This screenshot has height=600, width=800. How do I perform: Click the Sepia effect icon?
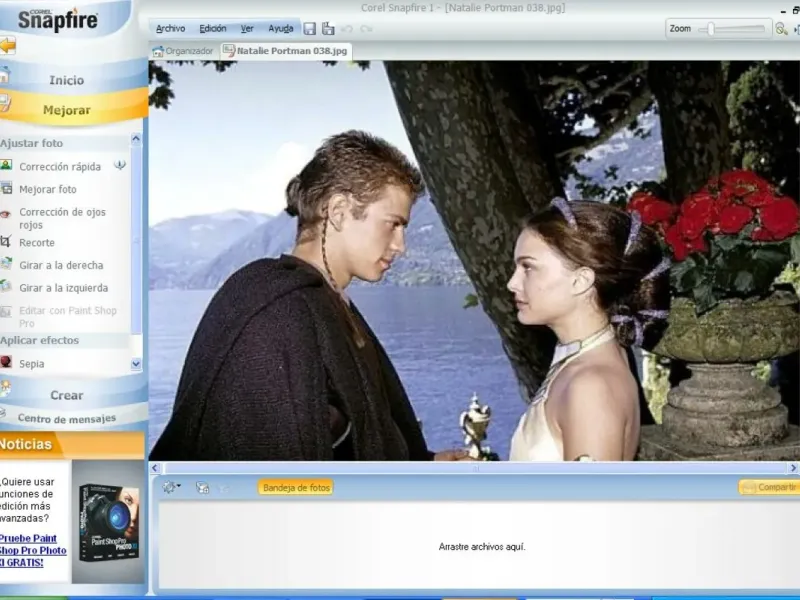(x=6, y=362)
